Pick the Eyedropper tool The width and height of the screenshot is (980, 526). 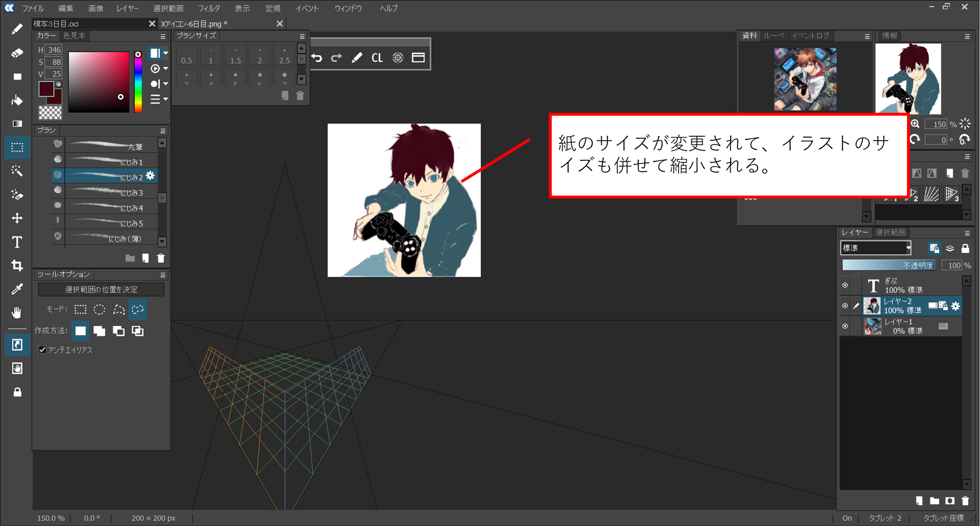tap(17, 289)
